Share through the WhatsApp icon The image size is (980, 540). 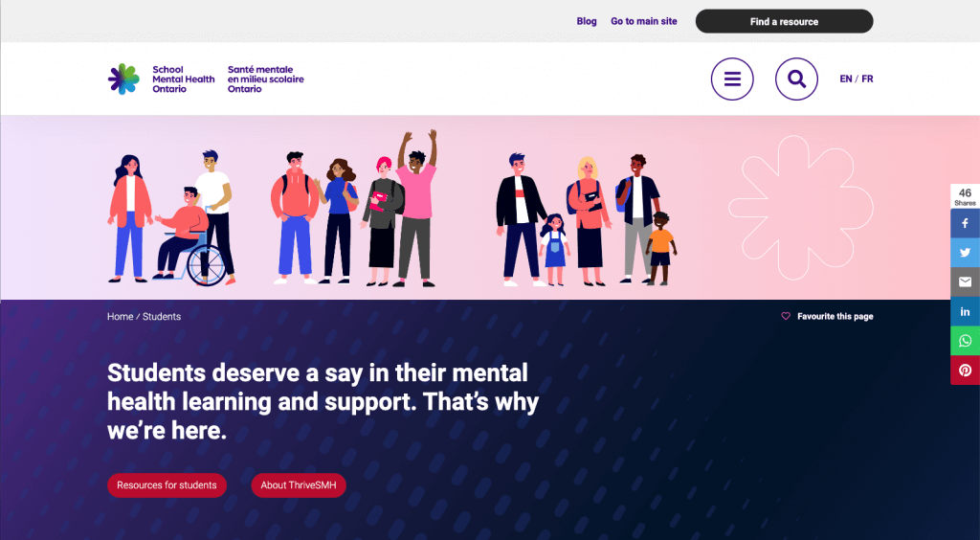pos(965,341)
